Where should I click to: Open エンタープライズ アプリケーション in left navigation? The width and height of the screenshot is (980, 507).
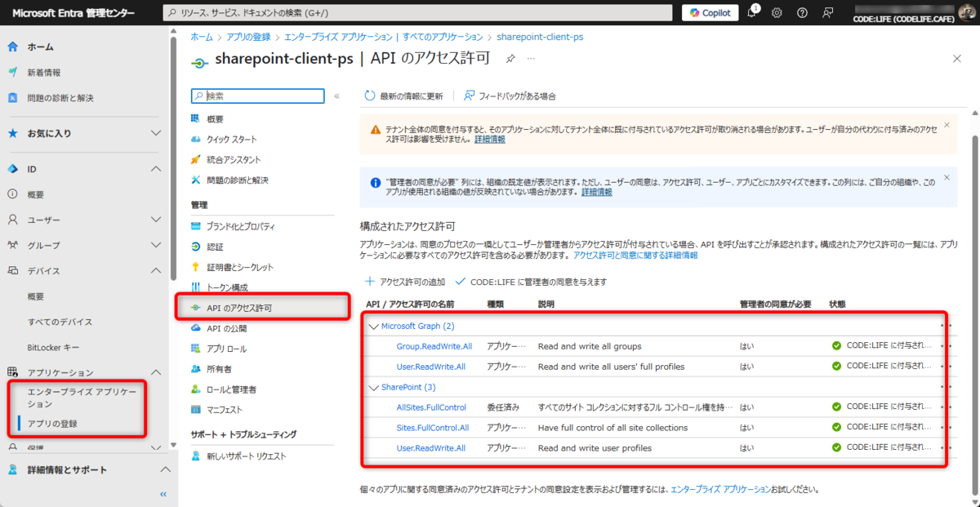tap(82, 398)
